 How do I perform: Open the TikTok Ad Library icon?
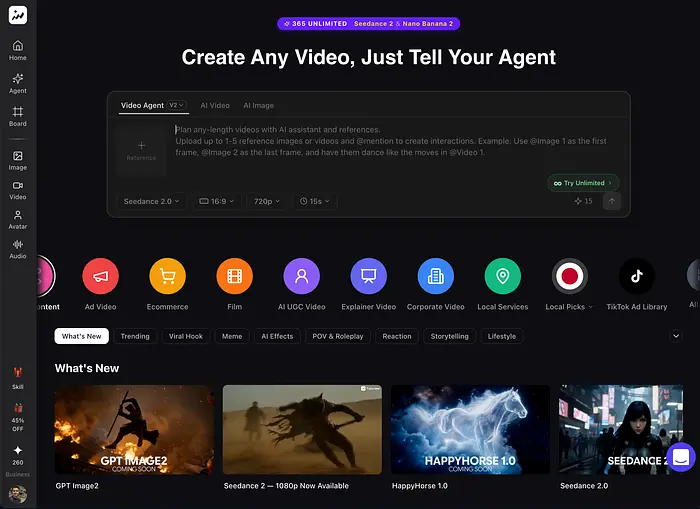coord(636,275)
